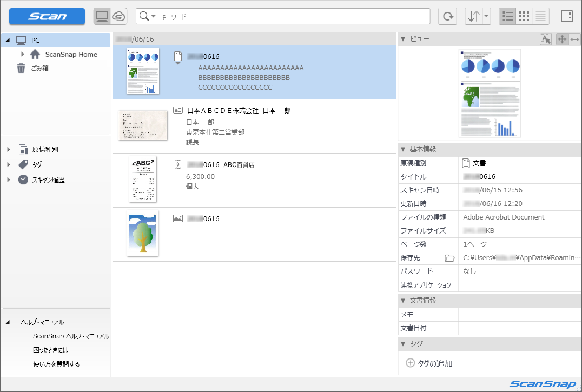Image resolution: width=582 pixels, height=392 pixels.
Task: Open ScanSnap ヘルプ・マニュアル link
Action: pos(71,336)
